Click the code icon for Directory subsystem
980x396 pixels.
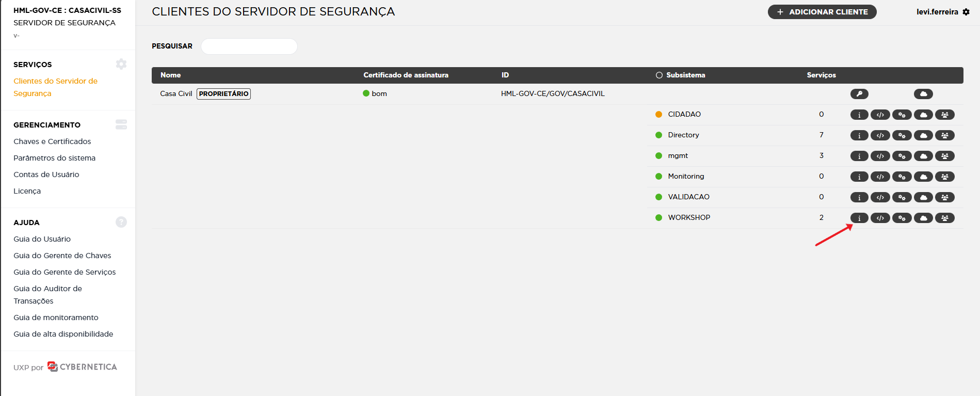pyautogui.click(x=880, y=135)
